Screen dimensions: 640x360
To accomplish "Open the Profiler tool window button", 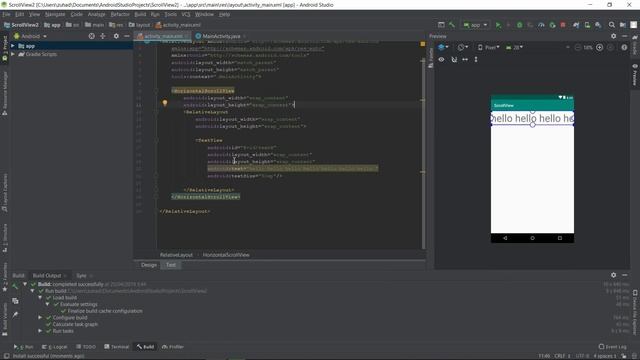I will (x=173, y=347).
